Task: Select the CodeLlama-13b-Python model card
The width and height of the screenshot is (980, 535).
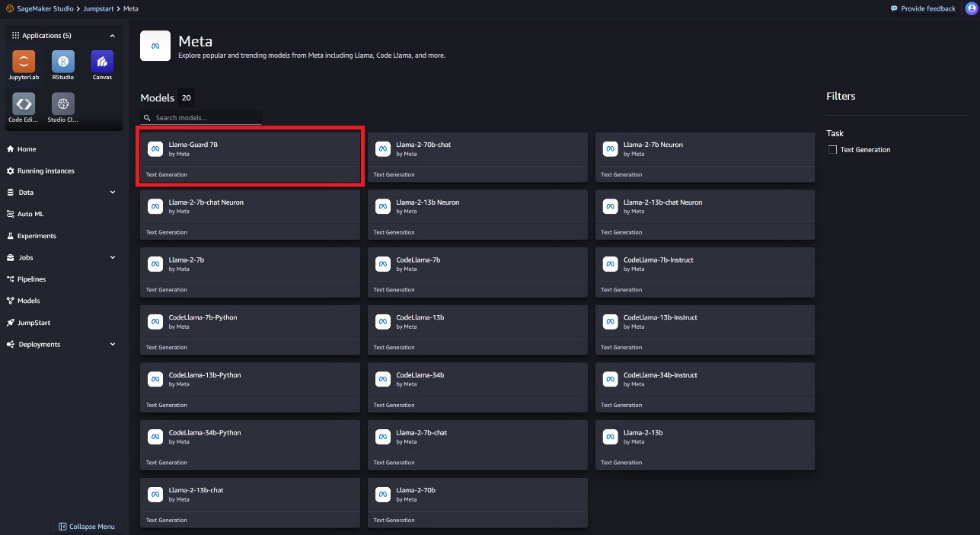Action: 250,388
